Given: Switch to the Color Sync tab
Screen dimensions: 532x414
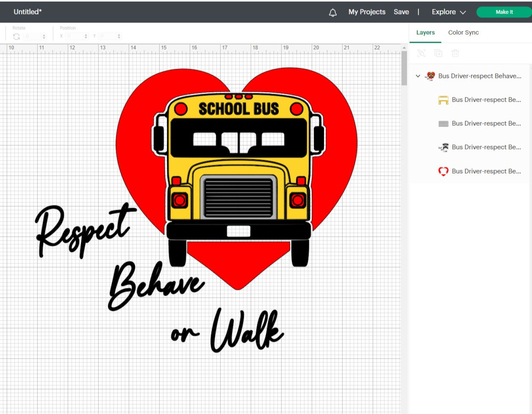Looking at the screenshot, I should (x=463, y=33).
